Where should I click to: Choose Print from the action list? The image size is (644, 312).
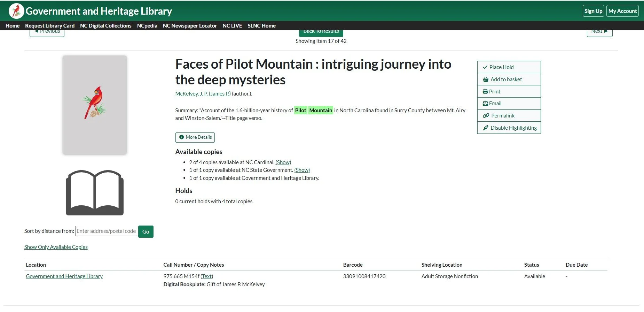(509, 92)
